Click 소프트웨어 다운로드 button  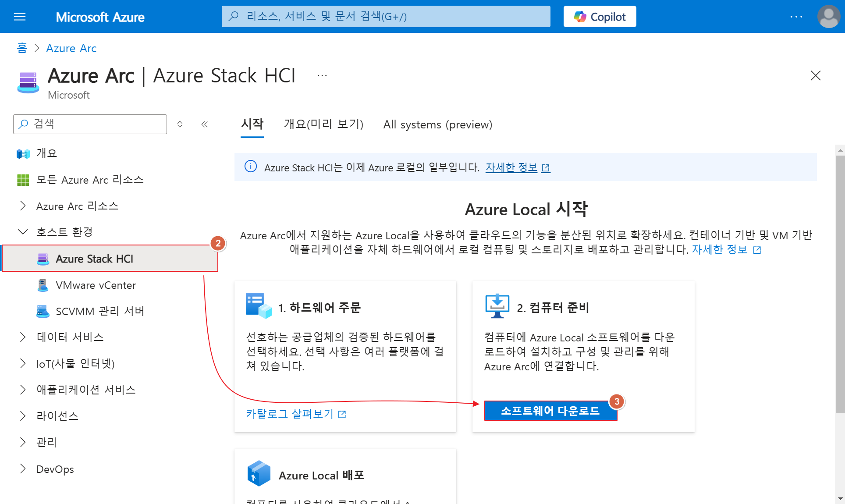coord(550,411)
